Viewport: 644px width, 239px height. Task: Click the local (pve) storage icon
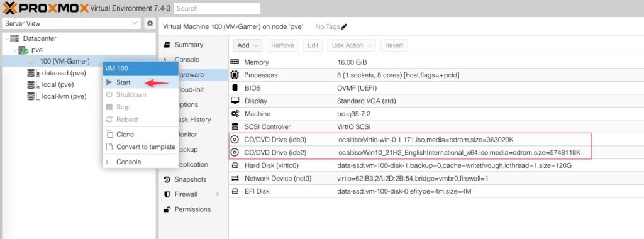[33, 85]
